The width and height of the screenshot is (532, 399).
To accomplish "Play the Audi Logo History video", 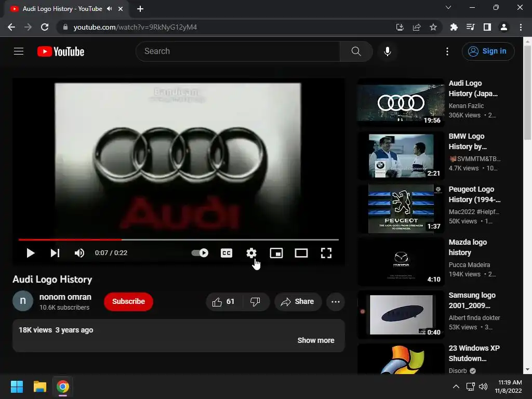I will pos(31,253).
